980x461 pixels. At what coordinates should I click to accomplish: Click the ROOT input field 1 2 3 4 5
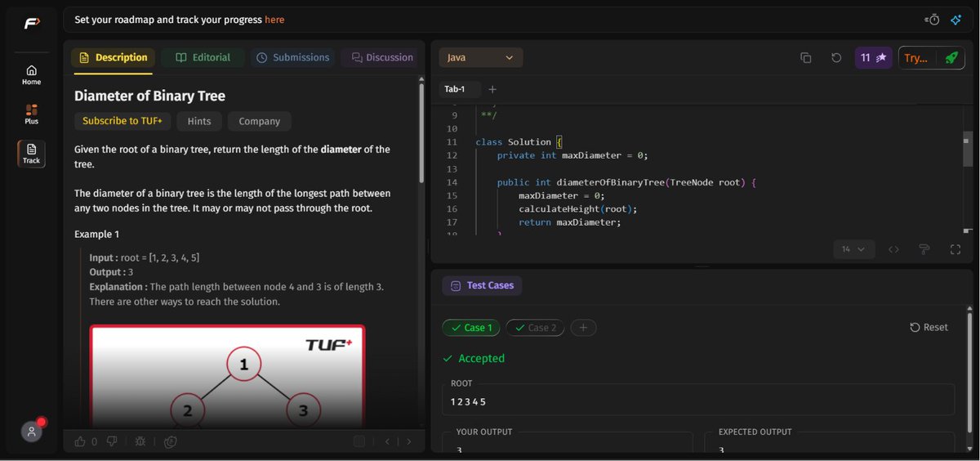click(698, 400)
